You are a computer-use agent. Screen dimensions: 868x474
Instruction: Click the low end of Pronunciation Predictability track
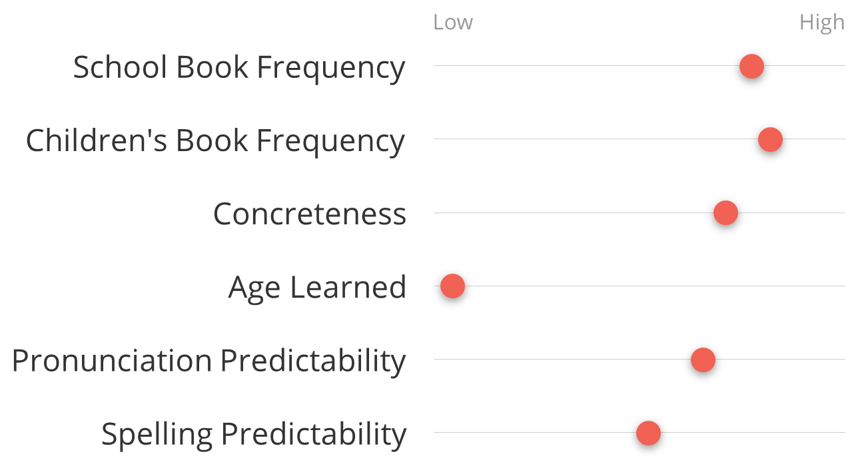(438, 359)
